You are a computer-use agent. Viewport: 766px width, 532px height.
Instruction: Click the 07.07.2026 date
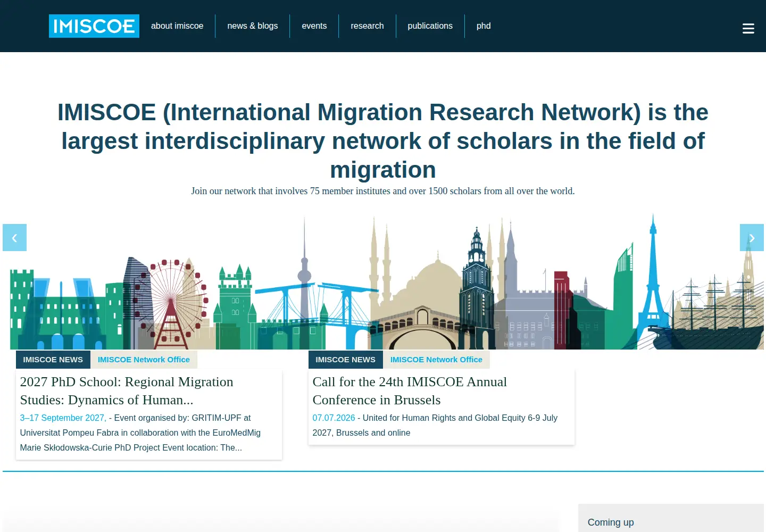(x=334, y=418)
